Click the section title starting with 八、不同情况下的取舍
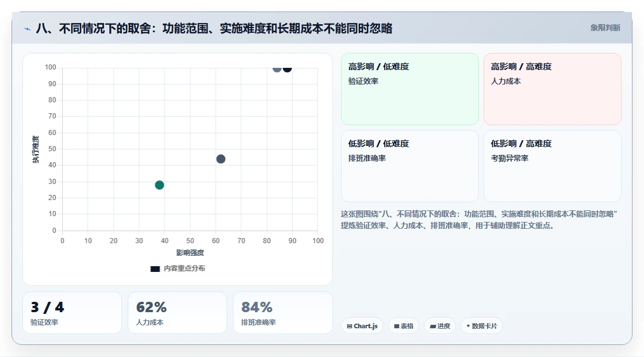The width and height of the screenshot is (644, 357). pos(214,28)
